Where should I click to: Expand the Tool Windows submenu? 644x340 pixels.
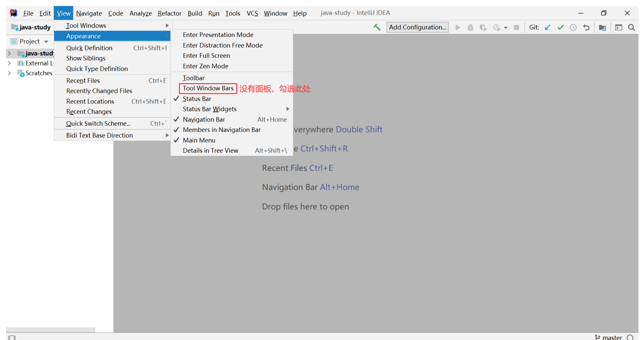113,25
